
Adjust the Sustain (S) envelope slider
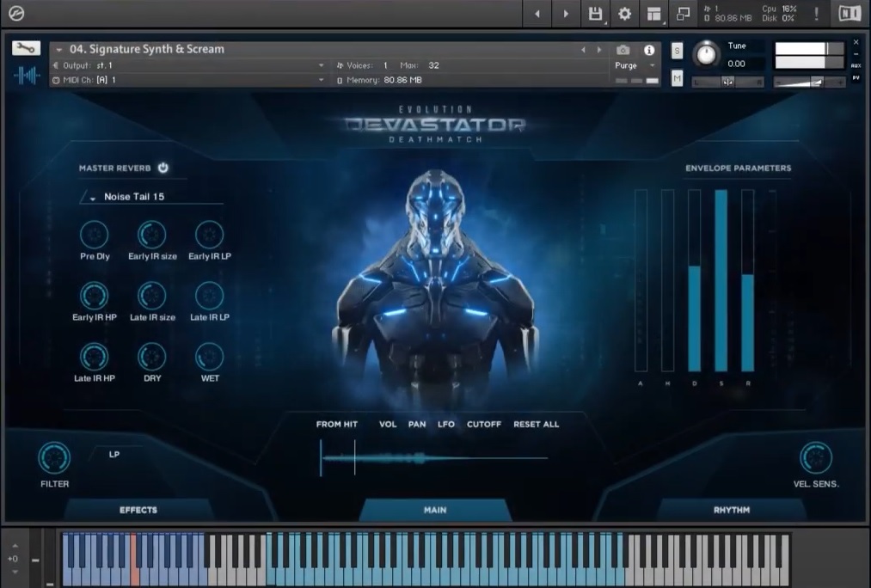721,280
